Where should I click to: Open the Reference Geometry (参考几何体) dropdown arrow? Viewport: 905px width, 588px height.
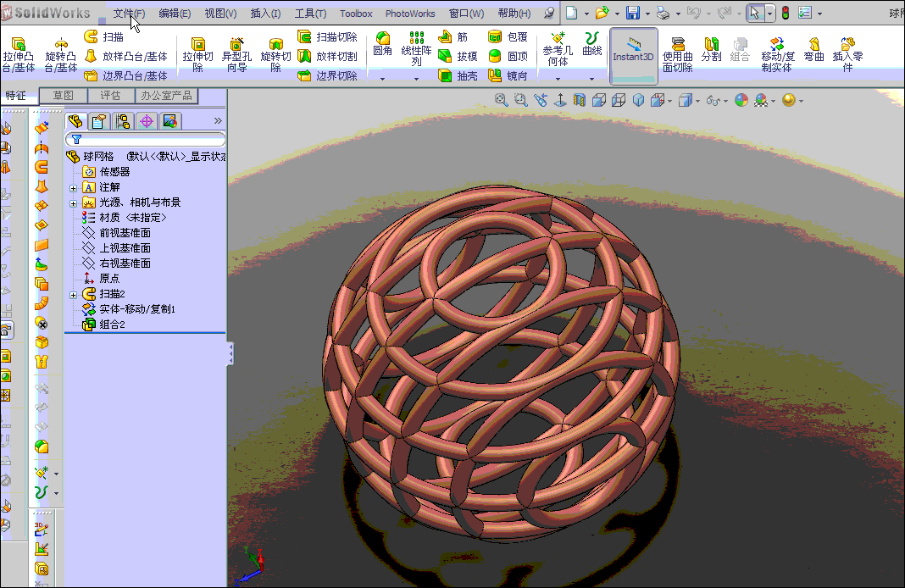(558, 79)
